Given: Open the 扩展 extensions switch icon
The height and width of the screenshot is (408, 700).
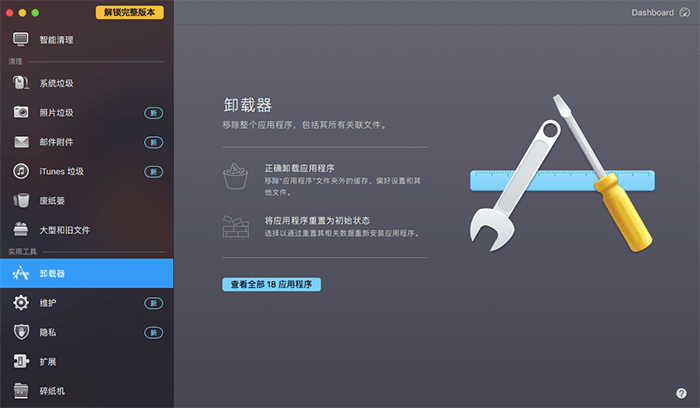Looking at the screenshot, I should coord(21,361).
